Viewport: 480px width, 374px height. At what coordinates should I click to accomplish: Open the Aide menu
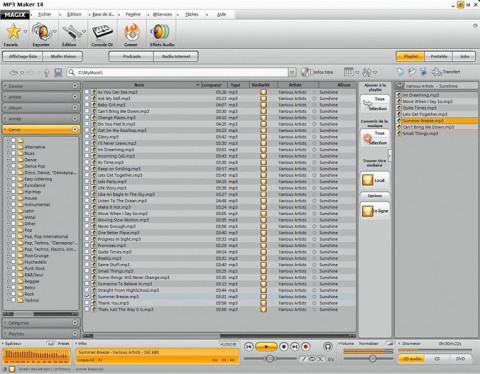221,14
